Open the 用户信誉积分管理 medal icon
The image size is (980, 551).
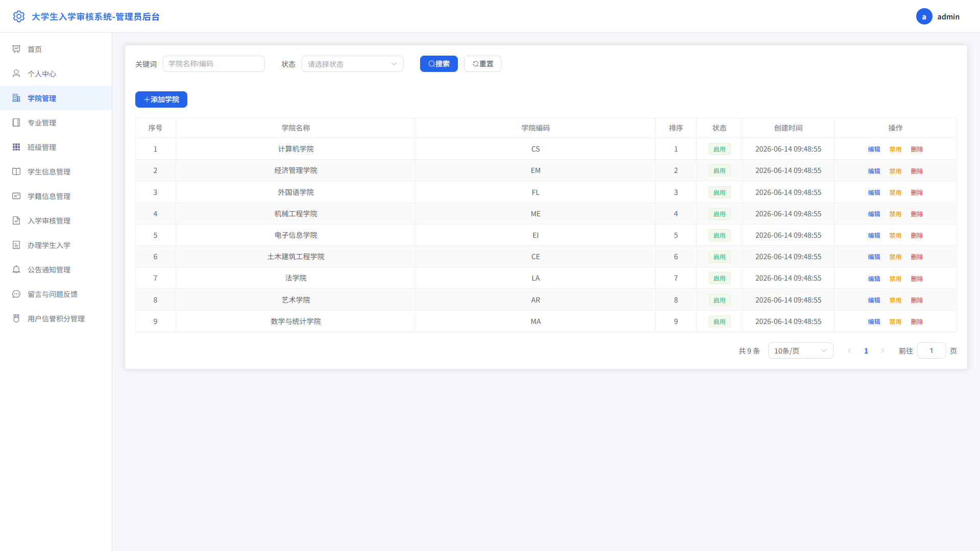pos(16,318)
